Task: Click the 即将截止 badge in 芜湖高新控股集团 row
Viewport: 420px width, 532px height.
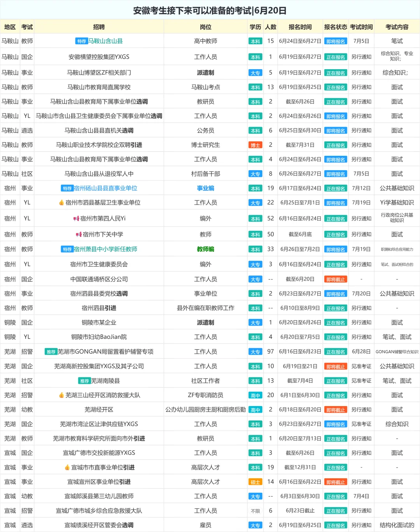Action: coord(336,366)
